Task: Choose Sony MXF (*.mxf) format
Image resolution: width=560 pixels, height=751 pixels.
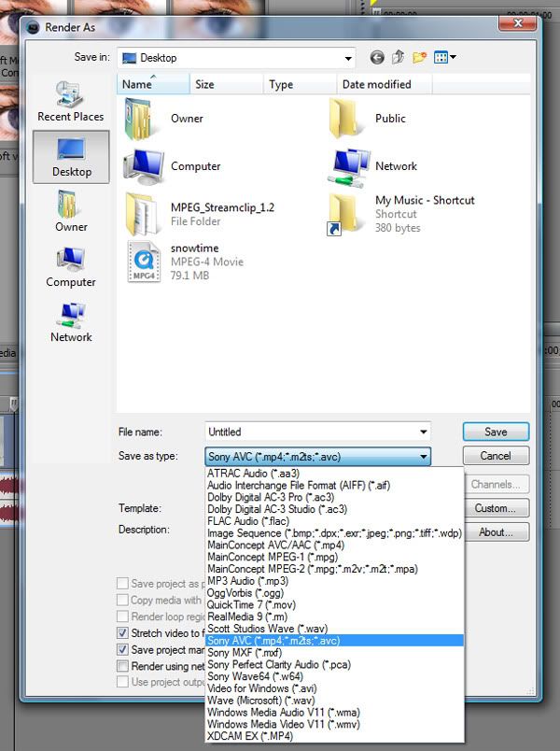Action: point(334,652)
